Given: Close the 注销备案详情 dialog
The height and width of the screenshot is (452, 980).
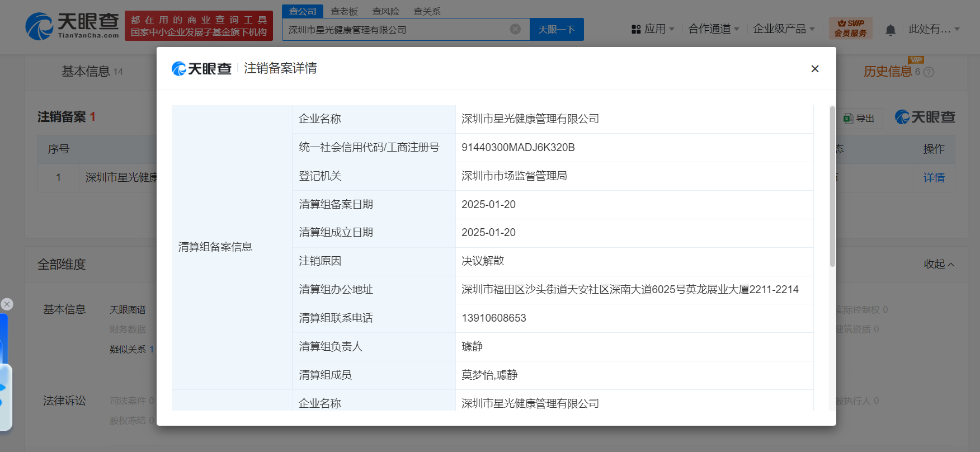Looking at the screenshot, I should point(815,68).
